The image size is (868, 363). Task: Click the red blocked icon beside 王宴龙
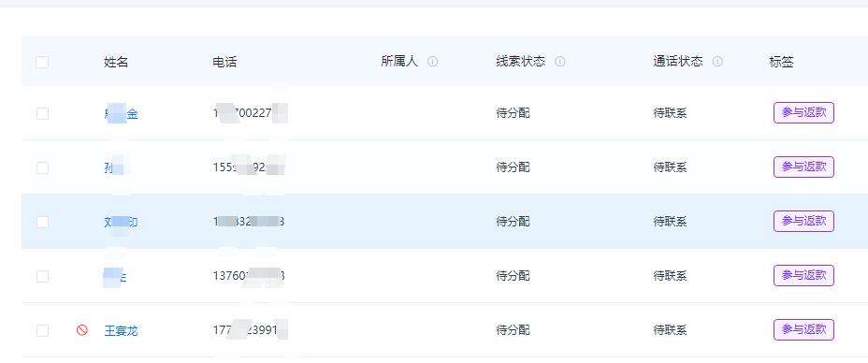[x=82, y=330]
